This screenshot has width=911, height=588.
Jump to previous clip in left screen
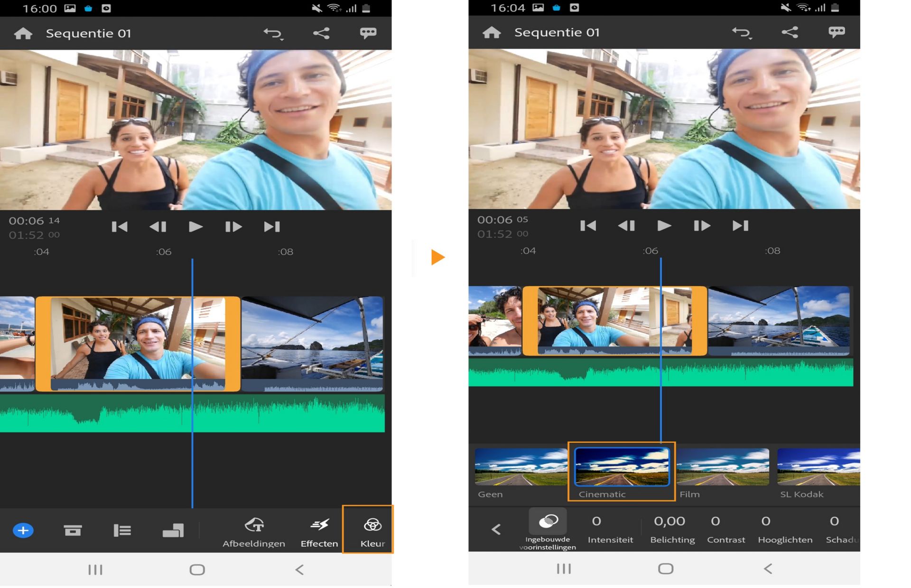120,227
